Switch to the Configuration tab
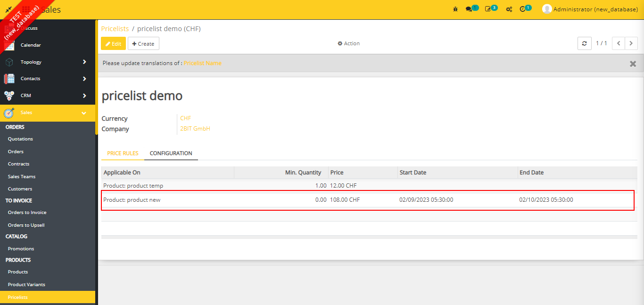Screen dimensions: 644x305 (171, 153)
